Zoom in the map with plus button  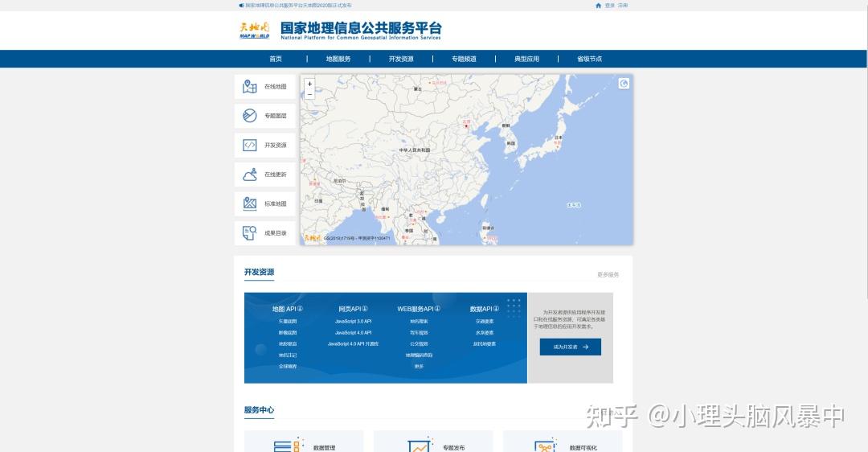(x=310, y=84)
